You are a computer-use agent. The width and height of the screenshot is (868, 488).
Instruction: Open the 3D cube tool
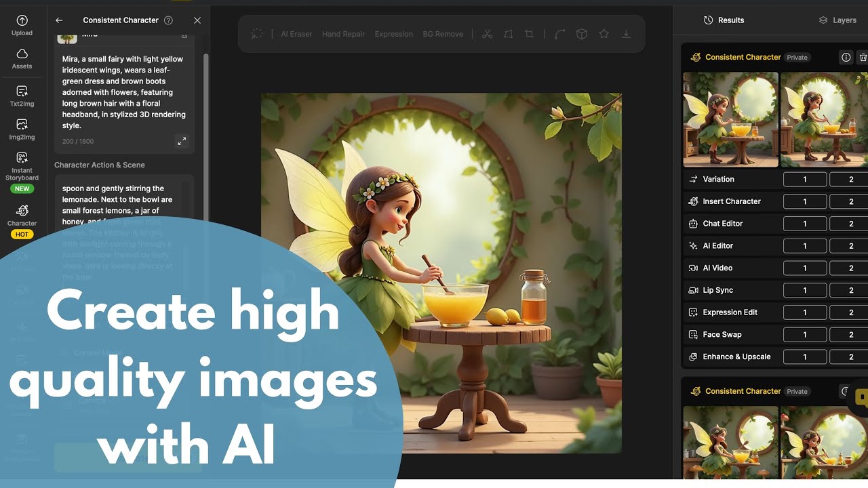(x=581, y=34)
